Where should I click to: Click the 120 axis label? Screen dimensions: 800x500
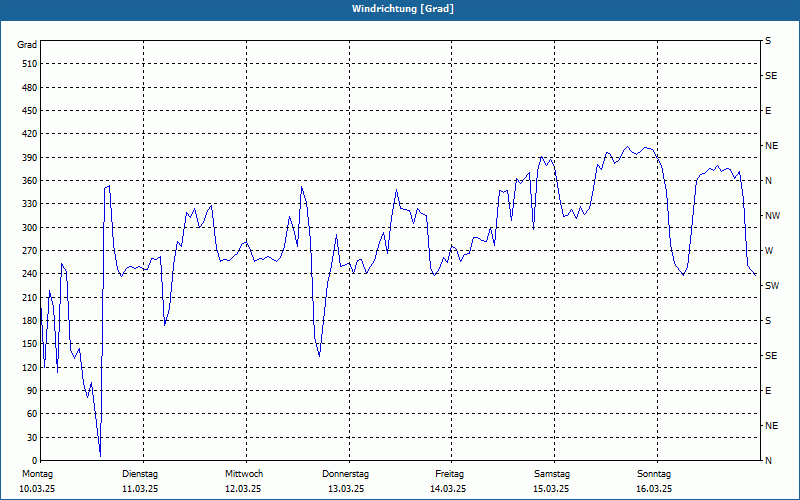(30, 367)
